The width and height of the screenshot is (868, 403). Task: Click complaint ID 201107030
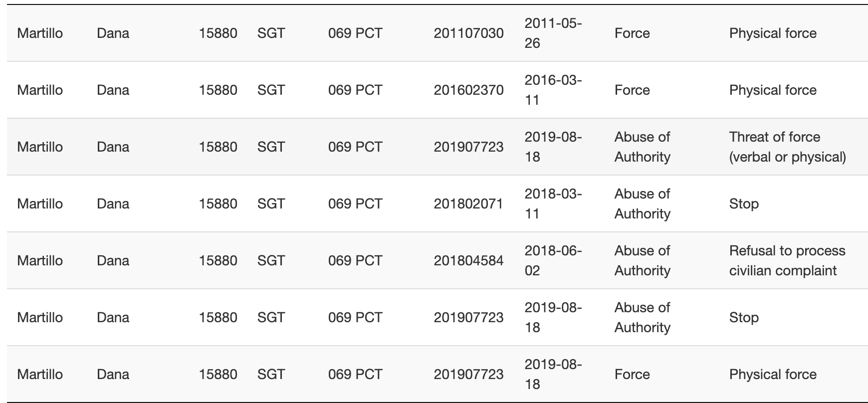tap(468, 33)
